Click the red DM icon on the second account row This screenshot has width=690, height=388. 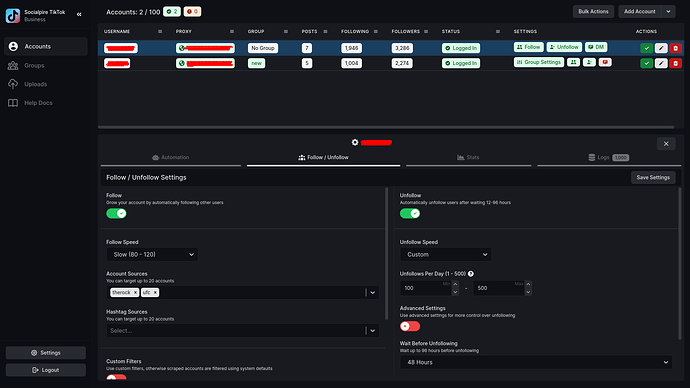coord(605,62)
